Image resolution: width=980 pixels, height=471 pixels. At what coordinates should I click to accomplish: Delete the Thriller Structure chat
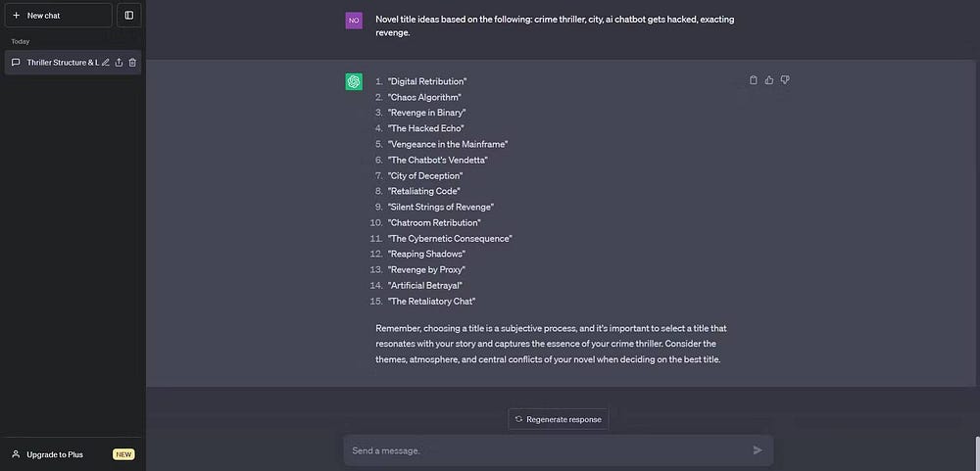[132, 63]
